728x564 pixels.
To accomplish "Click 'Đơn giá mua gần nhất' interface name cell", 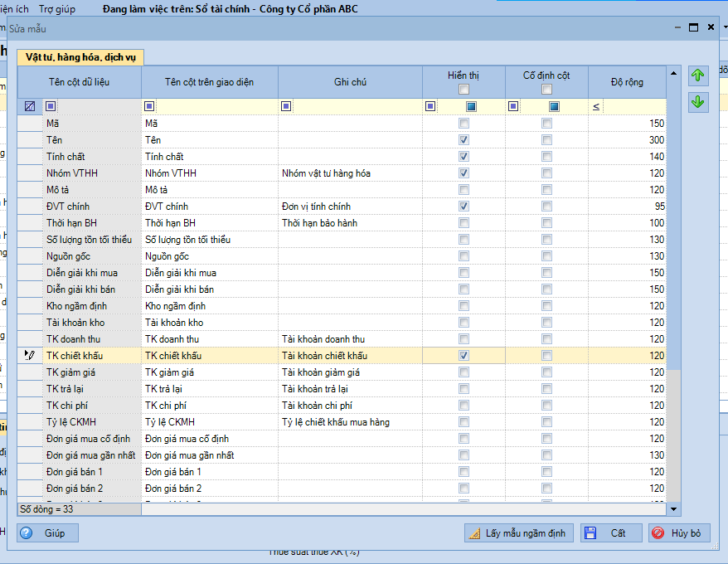I will click(x=210, y=455).
